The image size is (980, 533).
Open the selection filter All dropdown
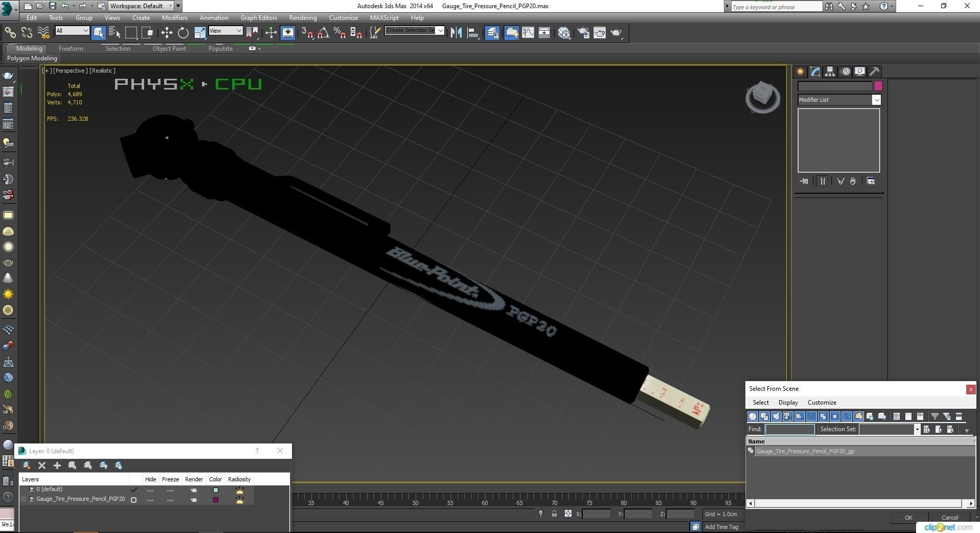(72, 31)
